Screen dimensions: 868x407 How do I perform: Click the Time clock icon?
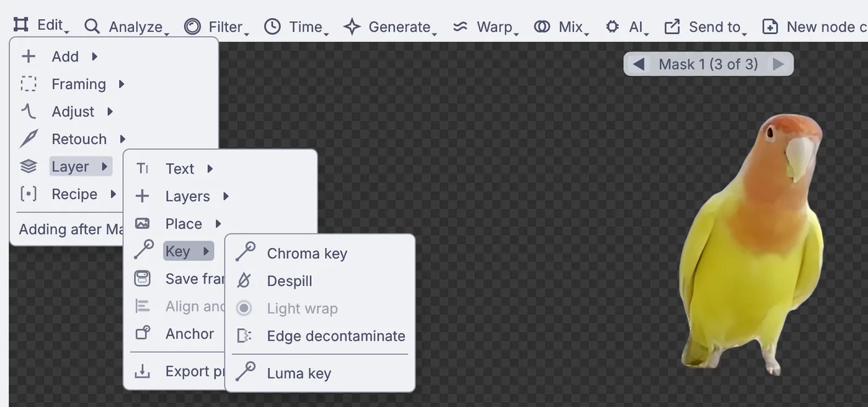click(272, 27)
